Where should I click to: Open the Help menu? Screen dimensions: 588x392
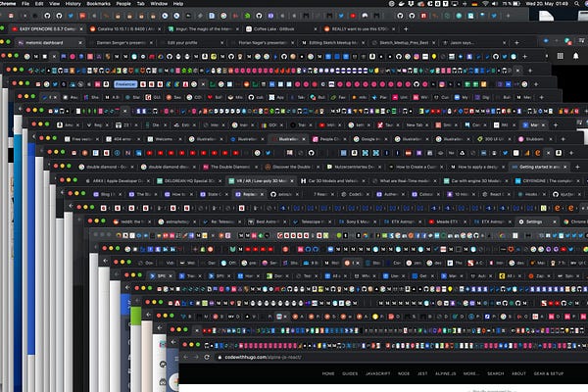(178, 3)
